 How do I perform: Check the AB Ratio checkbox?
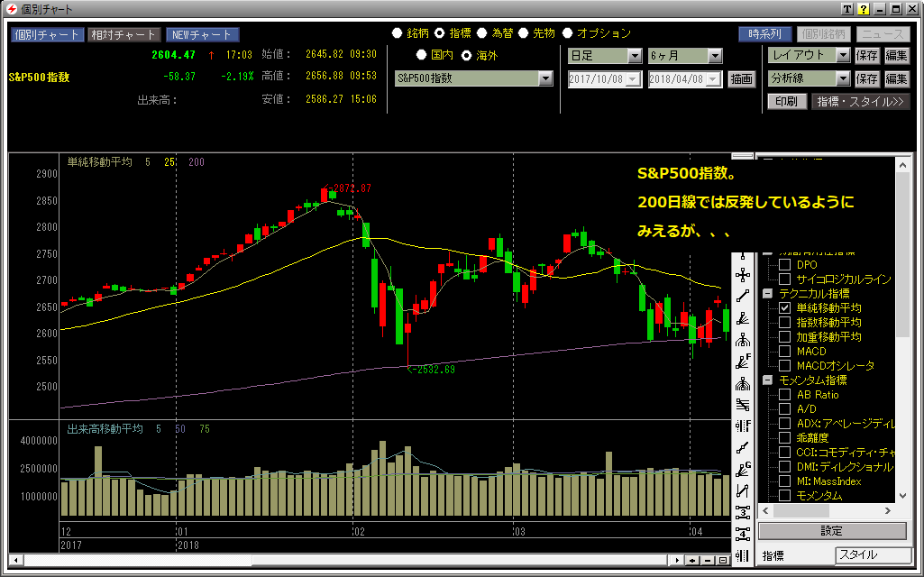tap(785, 394)
